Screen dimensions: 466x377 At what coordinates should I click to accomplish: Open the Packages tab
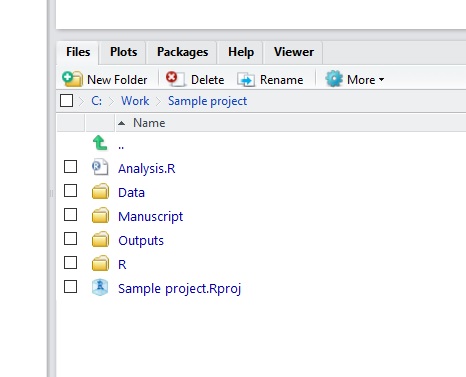182,52
